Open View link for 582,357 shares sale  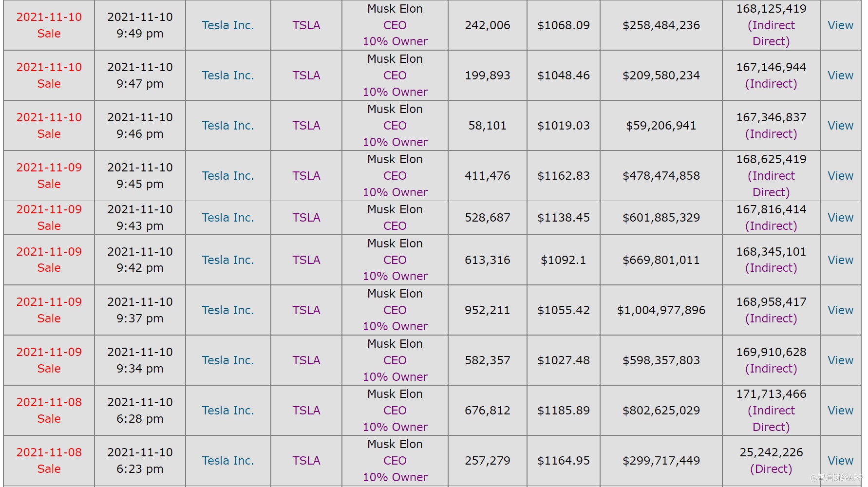[x=840, y=360]
